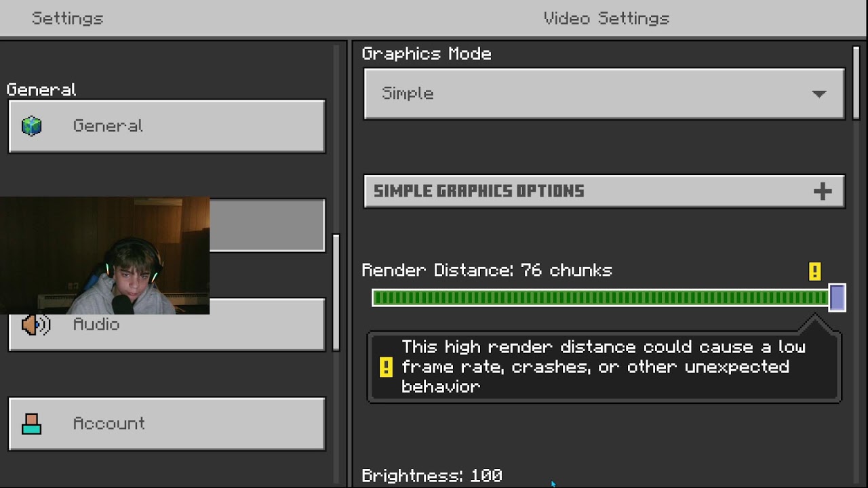Click the Video Settings title
This screenshot has width=868, height=488.
point(606,18)
